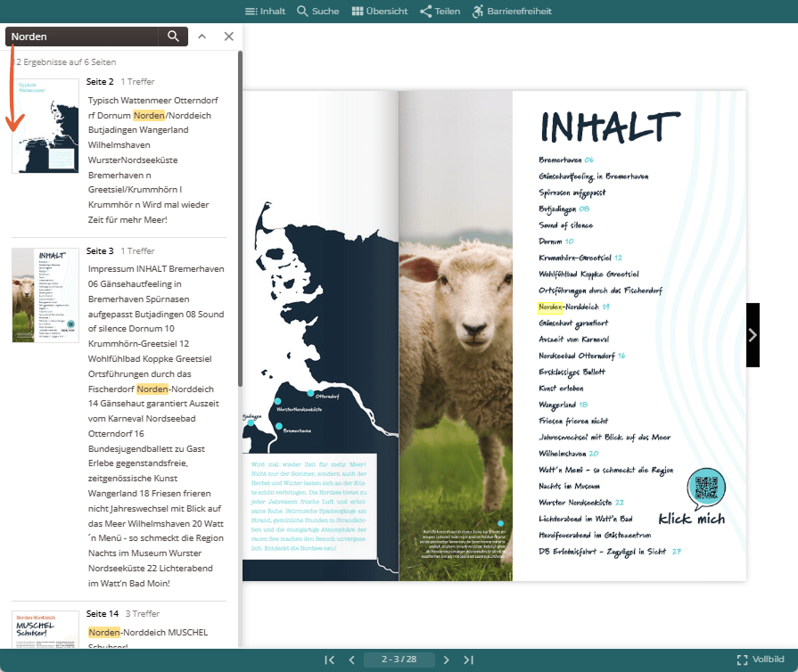This screenshot has width=798, height=672.
Task: Click the page number field showing 2-3/28
Action: click(x=399, y=660)
